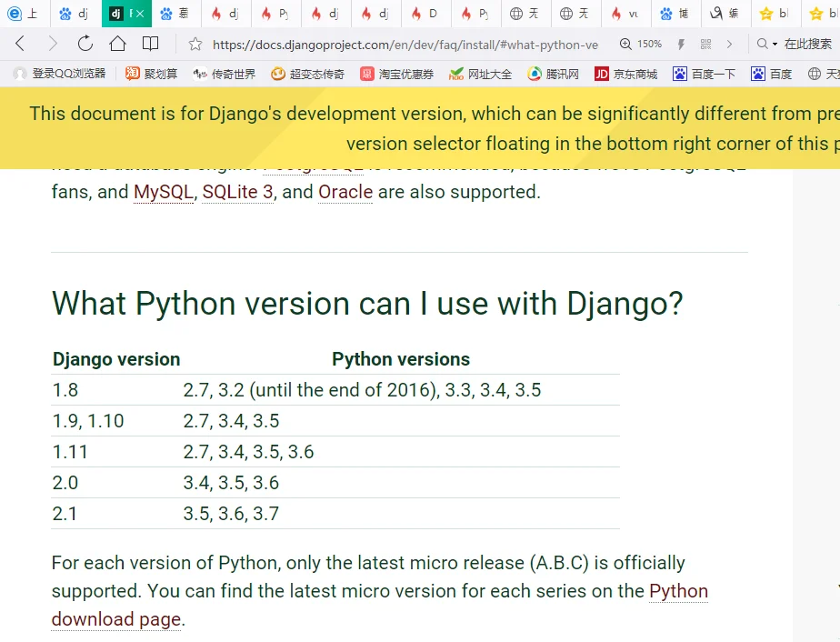Click the 'Python versions' column header
Screen dimensions: 840x642
pos(401,359)
